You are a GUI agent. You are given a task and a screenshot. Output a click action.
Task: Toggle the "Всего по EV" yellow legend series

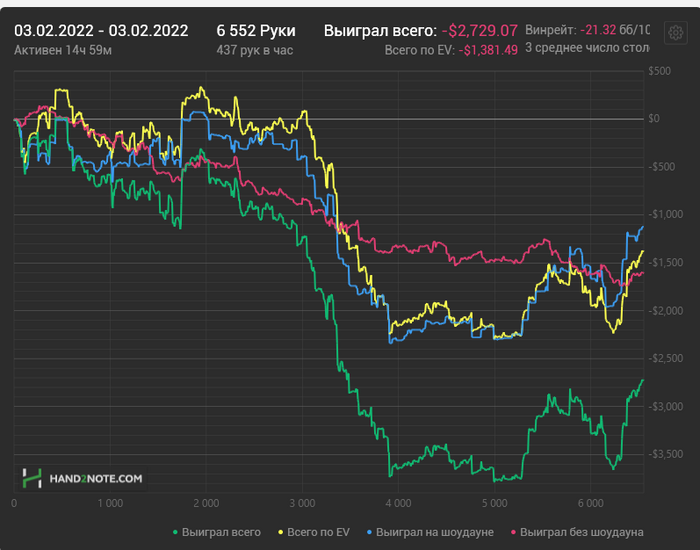click(x=314, y=532)
